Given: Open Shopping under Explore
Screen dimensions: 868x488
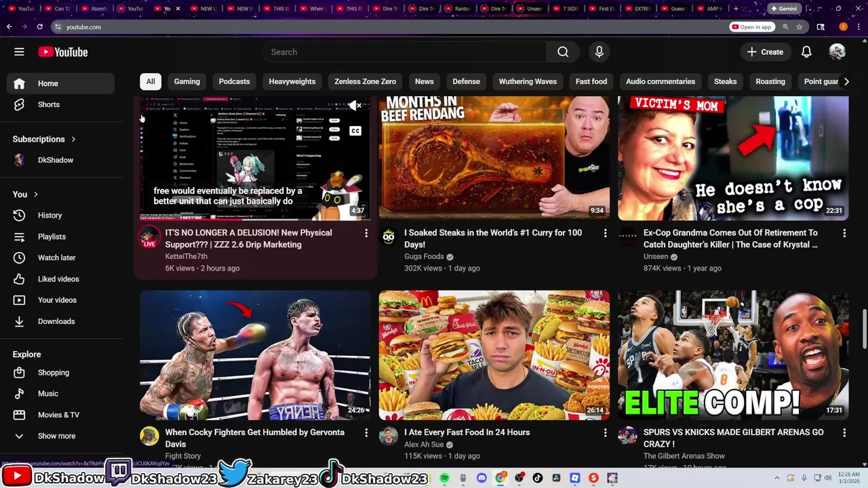Looking at the screenshot, I should (62, 373).
